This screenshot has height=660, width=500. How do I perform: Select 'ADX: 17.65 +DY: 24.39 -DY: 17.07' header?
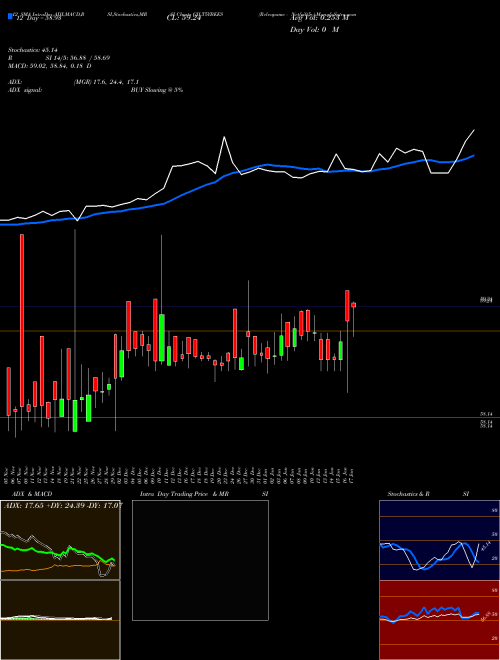click(64, 505)
